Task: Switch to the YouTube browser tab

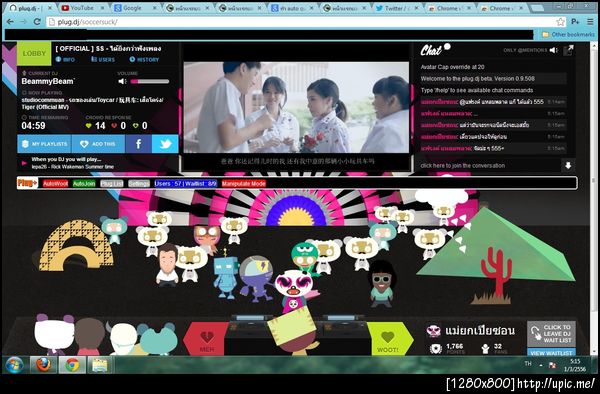Action: [x=82, y=8]
